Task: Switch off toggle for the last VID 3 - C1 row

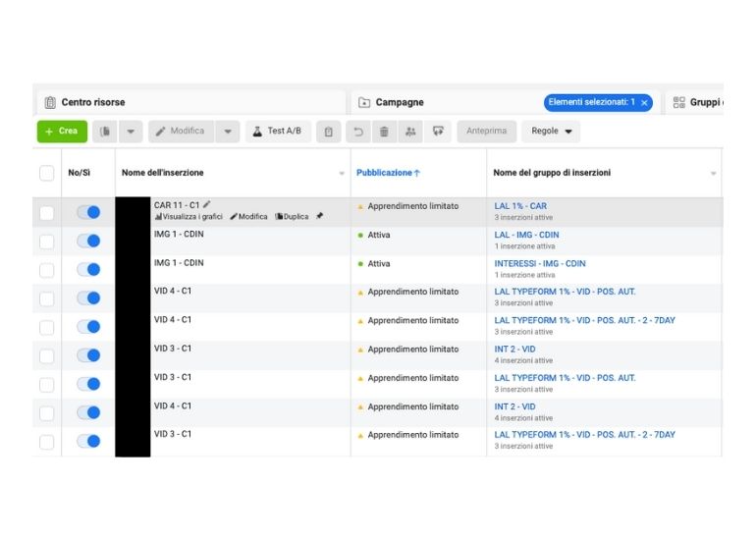Action: click(x=88, y=441)
